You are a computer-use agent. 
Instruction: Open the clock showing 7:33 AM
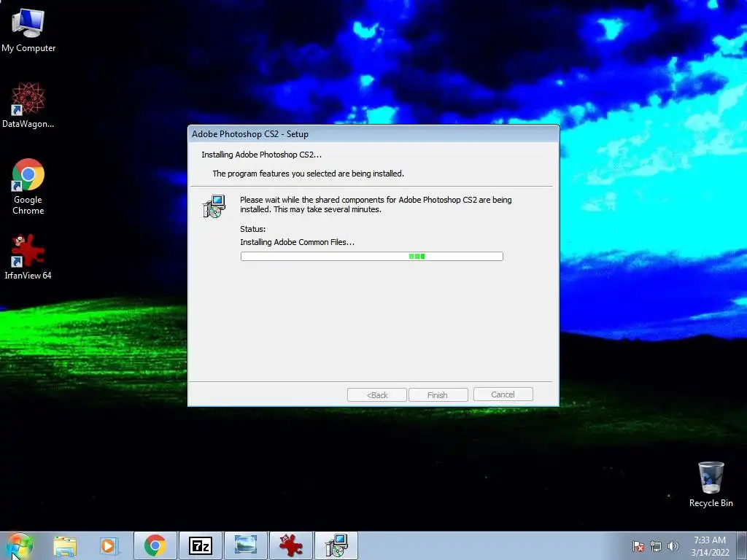710,545
